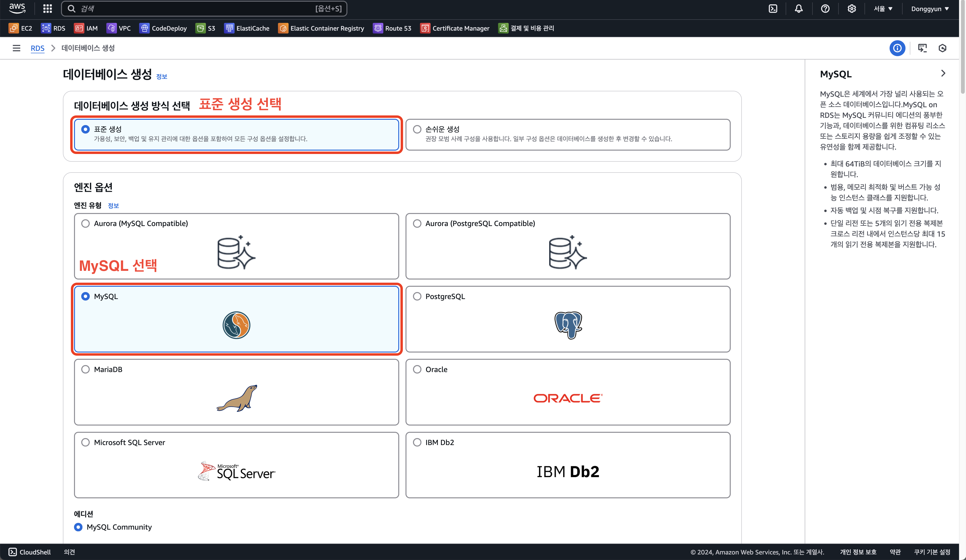Open the RDS shortcut in favorites bar
Image resolution: width=966 pixels, height=560 pixels.
tap(53, 28)
